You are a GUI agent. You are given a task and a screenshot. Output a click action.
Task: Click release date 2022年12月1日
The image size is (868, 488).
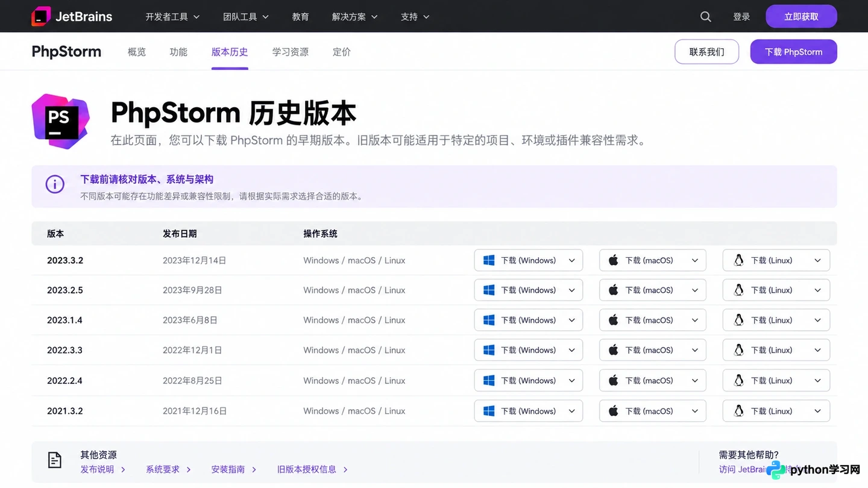192,350
